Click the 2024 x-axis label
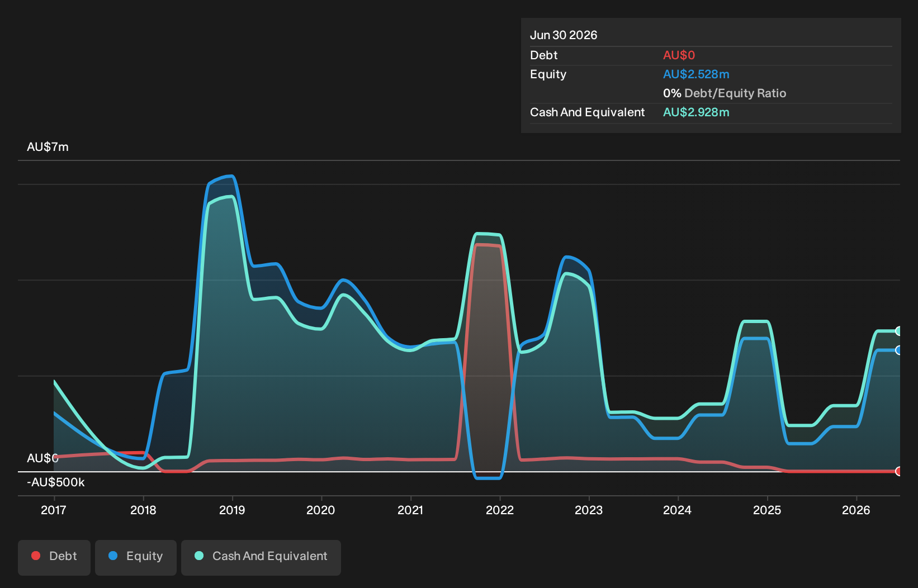Screen dimensions: 918x588 pyautogui.click(x=678, y=510)
